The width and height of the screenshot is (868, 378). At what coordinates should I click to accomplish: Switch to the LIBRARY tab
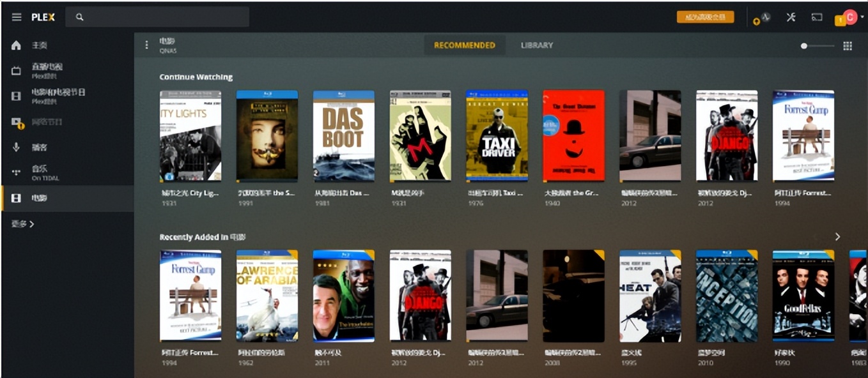coord(537,45)
